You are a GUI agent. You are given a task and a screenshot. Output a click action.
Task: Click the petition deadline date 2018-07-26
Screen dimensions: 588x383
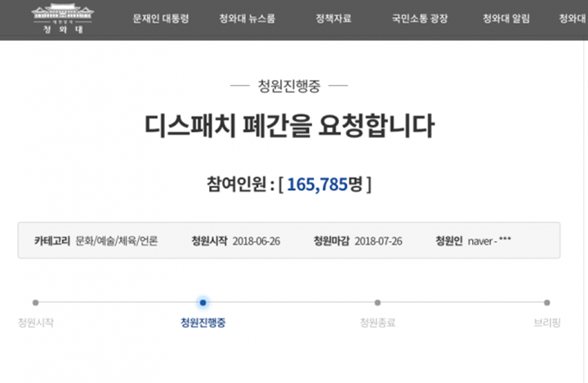[x=378, y=241]
